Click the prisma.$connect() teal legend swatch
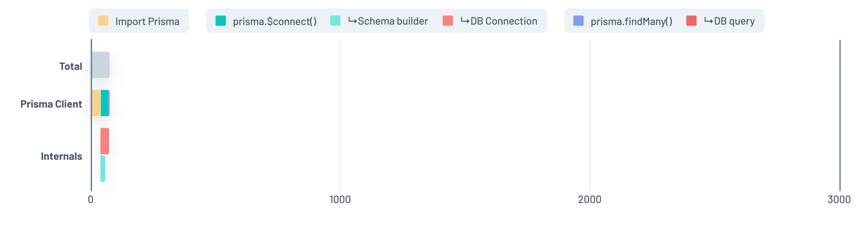This screenshot has width=868, height=239. click(221, 21)
